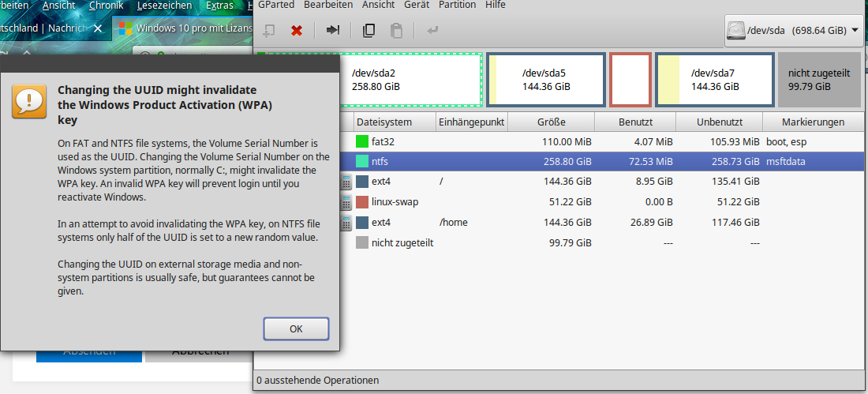Switch to the Windows 10 pro browser tab

(x=183, y=28)
